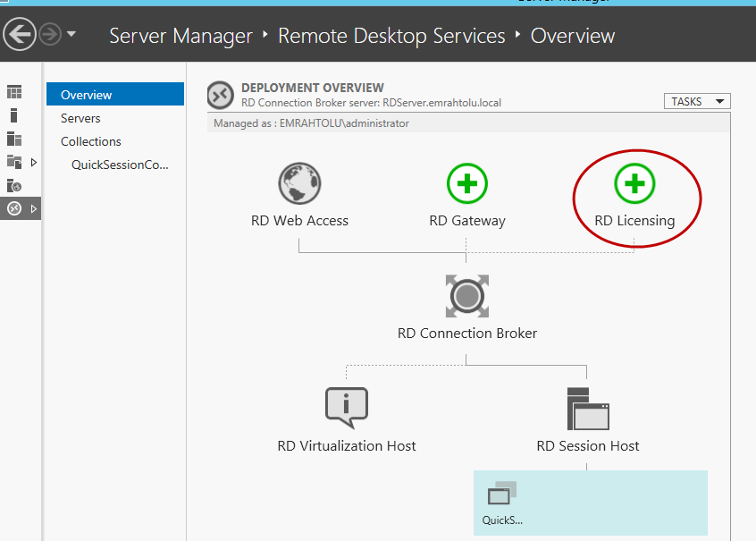Click the Managed as EMRAHTOLU\administrator text
Viewport: 756px width, 541px height.
point(312,123)
